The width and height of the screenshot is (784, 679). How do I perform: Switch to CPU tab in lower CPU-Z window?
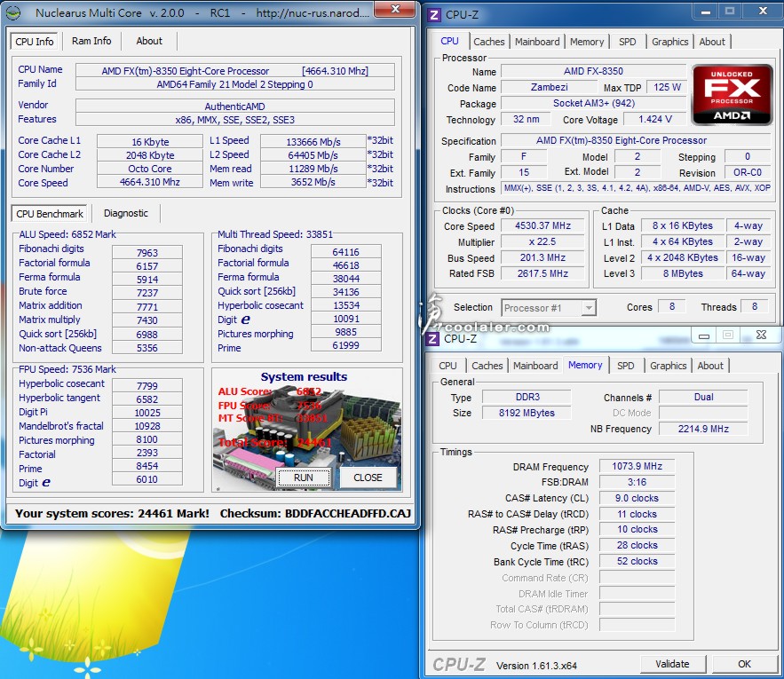(447, 366)
